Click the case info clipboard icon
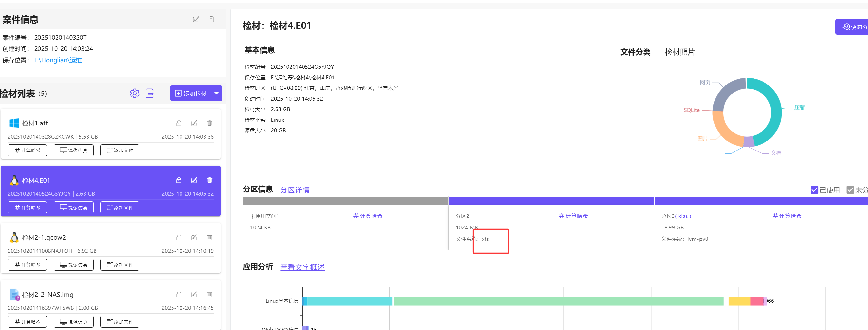 pyautogui.click(x=211, y=19)
